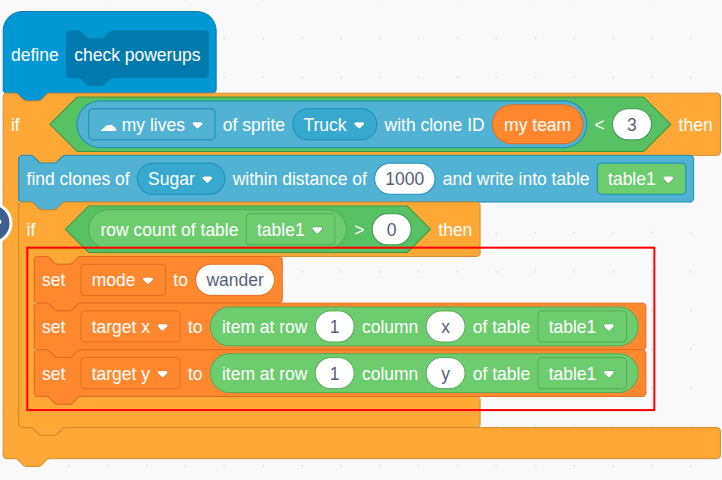Viewport: 722px width, 480px height.
Task: Click the wander text value field
Action: pos(235,280)
